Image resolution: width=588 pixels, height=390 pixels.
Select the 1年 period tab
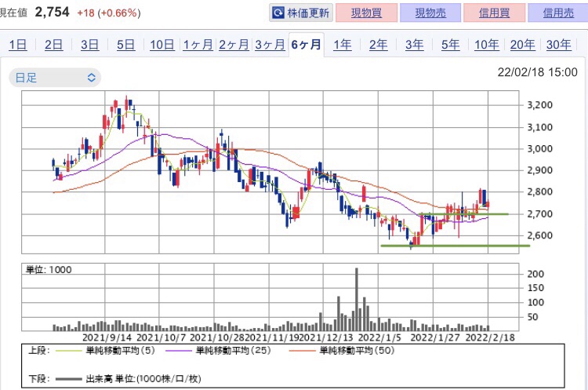[343, 45]
